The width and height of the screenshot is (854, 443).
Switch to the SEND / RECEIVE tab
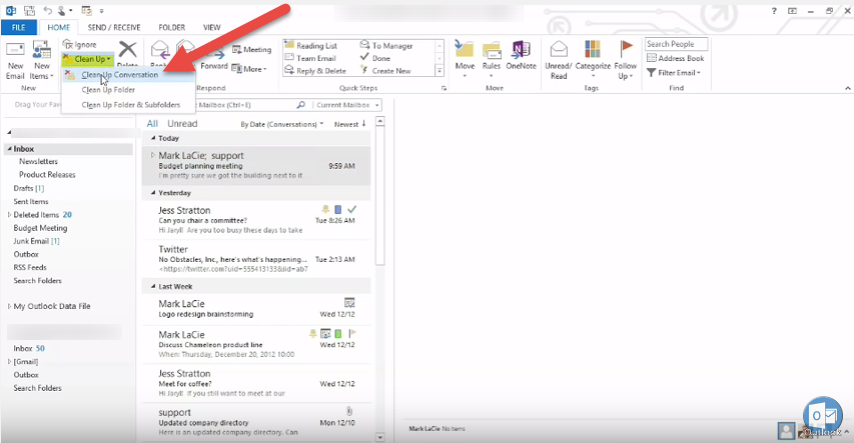click(114, 27)
